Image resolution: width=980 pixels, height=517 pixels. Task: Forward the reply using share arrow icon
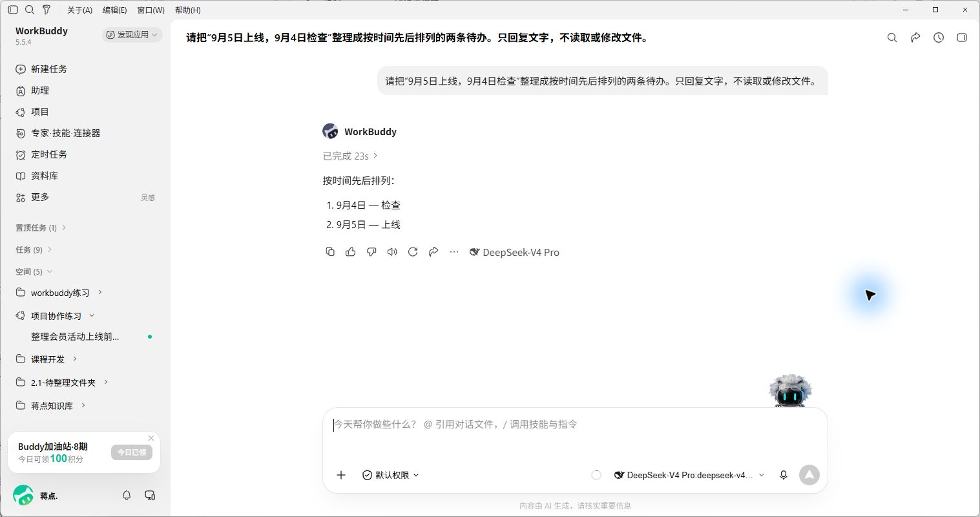tap(433, 252)
